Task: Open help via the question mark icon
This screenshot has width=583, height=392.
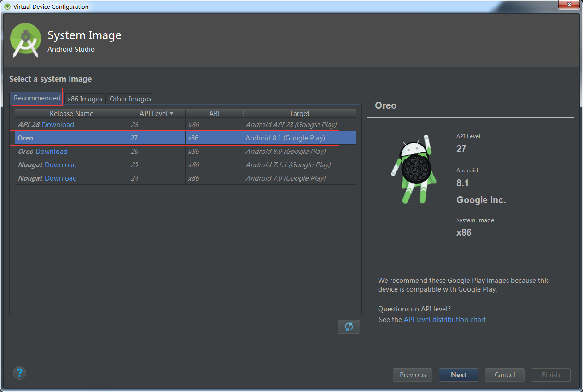Action: tap(19, 373)
